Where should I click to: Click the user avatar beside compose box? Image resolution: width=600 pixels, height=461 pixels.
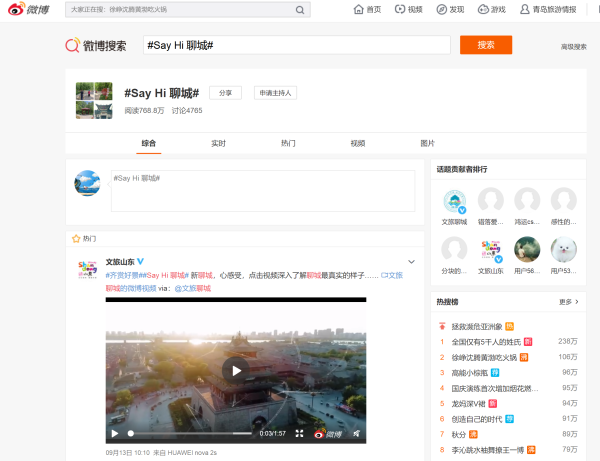click(x=87, y=183)
